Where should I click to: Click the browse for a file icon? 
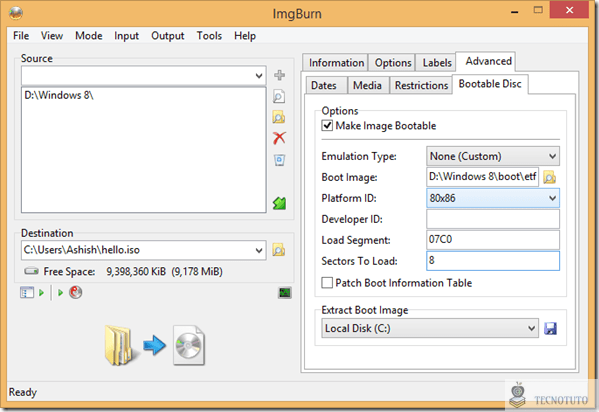[x=279, y=96]
